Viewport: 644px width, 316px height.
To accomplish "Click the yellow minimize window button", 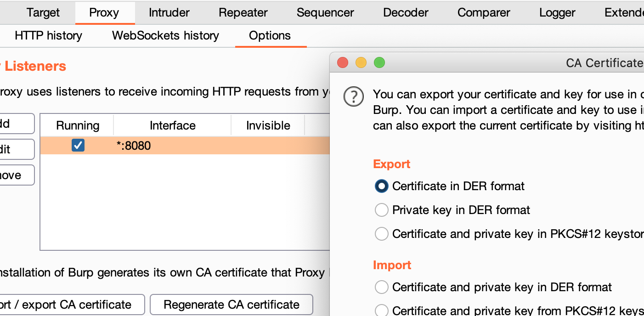I will pos(361,62).
